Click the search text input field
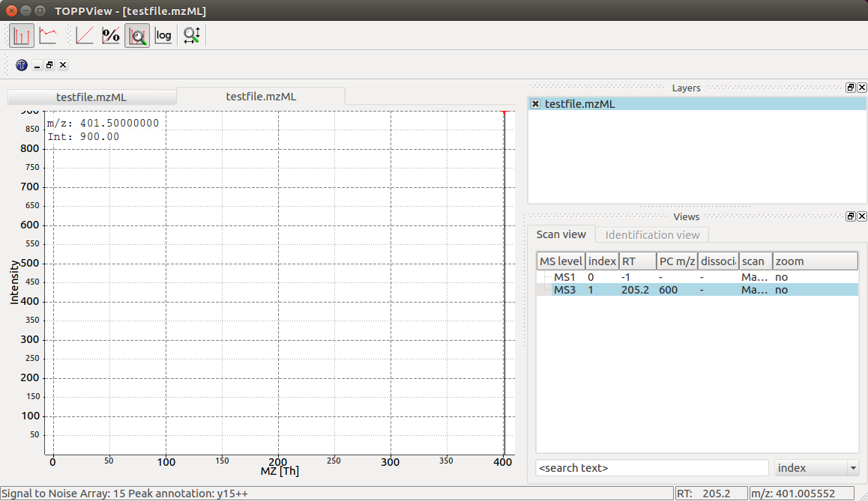 652,468
